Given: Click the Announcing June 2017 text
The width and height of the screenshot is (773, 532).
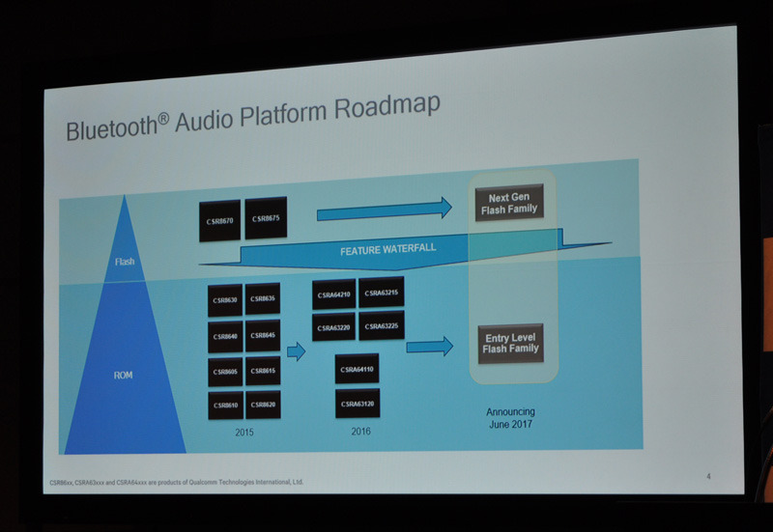Looking at the screenshot, I should pyautogui.click(x=511, y=418).
